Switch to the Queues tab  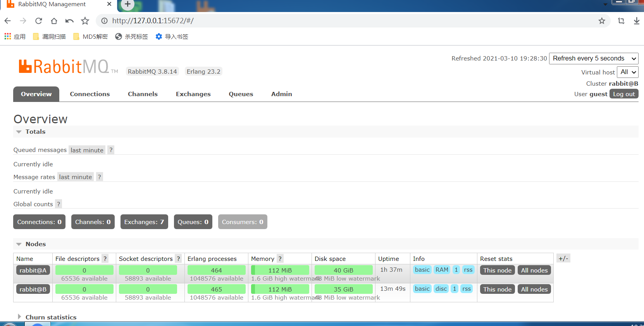[241, 94]
